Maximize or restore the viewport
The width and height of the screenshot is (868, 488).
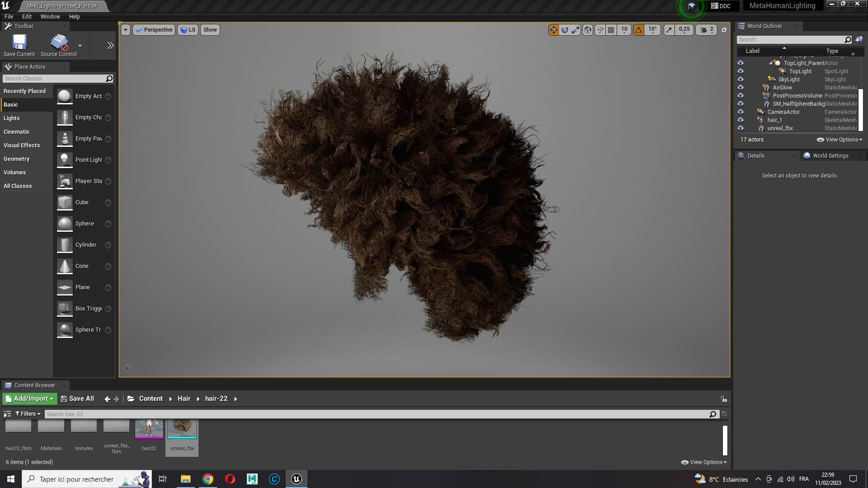[x=724, y=30]
